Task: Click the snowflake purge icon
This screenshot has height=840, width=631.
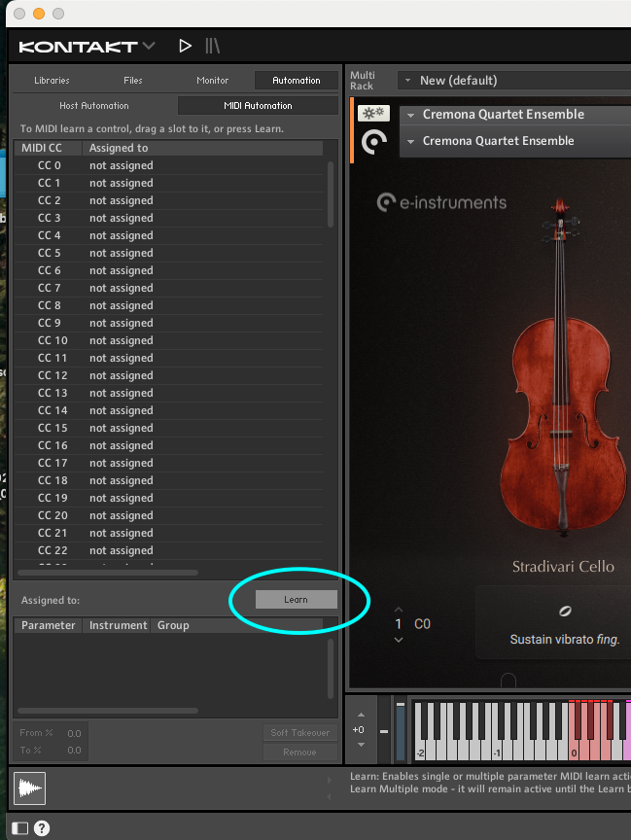Action: pyautogui.click(x=373, y=113)
